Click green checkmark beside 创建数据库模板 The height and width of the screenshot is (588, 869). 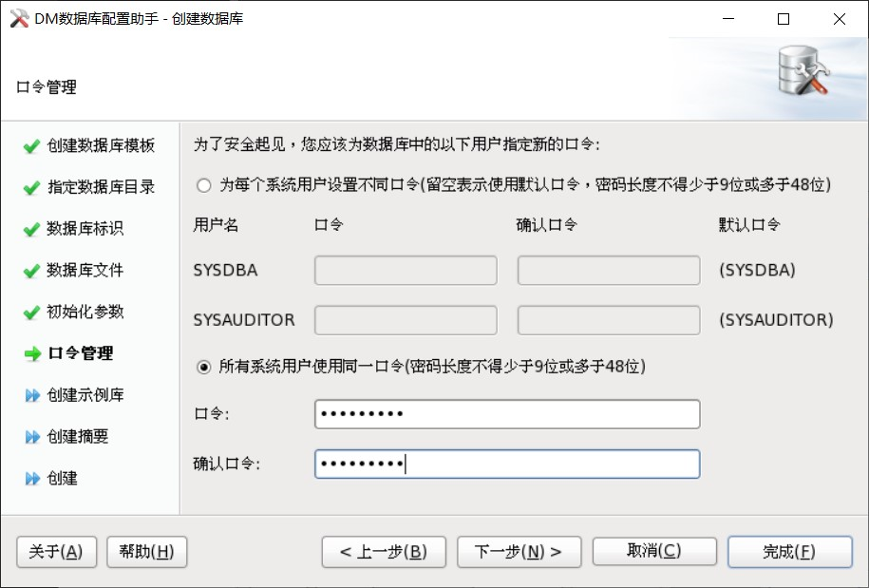click(x=32, y=146)
